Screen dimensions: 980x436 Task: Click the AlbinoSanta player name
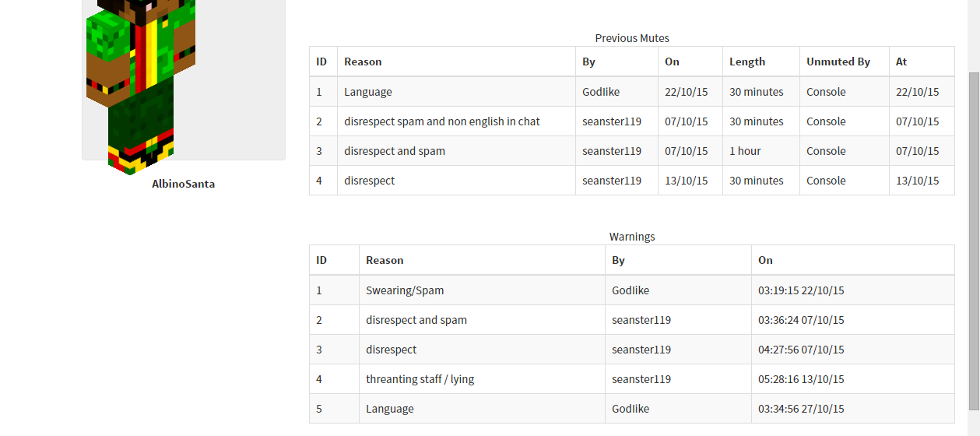click(183, 185)
